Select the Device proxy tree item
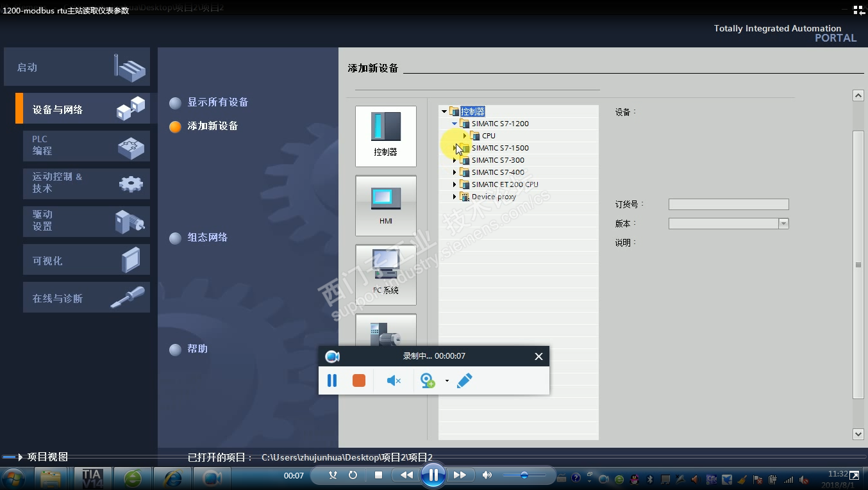Image resolution: width=868 pixels, height=490 pixels. point(494,197)
